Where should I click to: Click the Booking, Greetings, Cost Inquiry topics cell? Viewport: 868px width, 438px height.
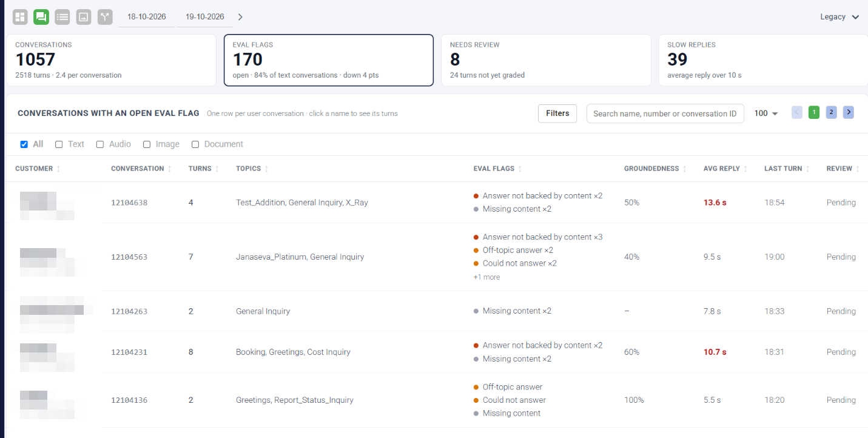tap(293, 352)
